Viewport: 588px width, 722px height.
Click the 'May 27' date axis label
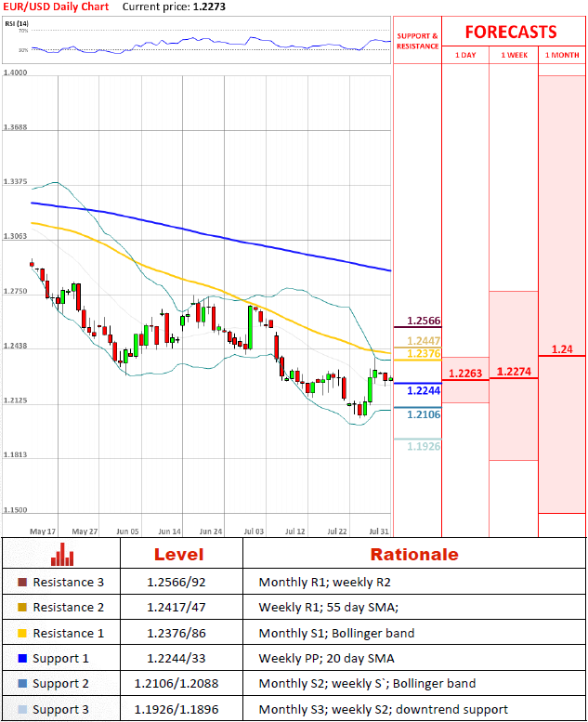pos(85,532)
